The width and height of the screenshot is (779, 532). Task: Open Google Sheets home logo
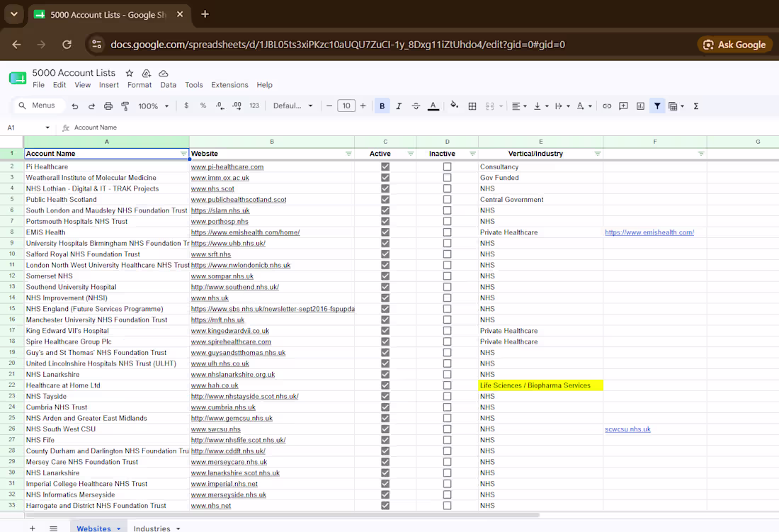(18, 78)
